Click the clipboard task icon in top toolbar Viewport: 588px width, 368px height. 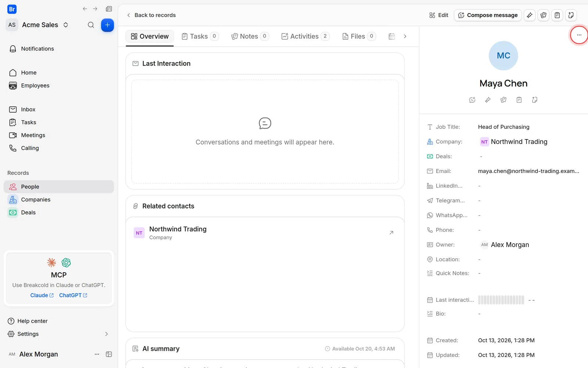557,15
